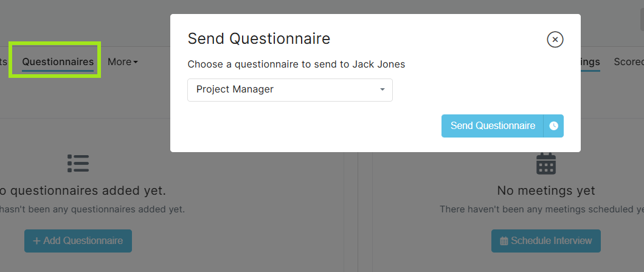Switch to the Questionnaires tab

[x=58, y=62]
